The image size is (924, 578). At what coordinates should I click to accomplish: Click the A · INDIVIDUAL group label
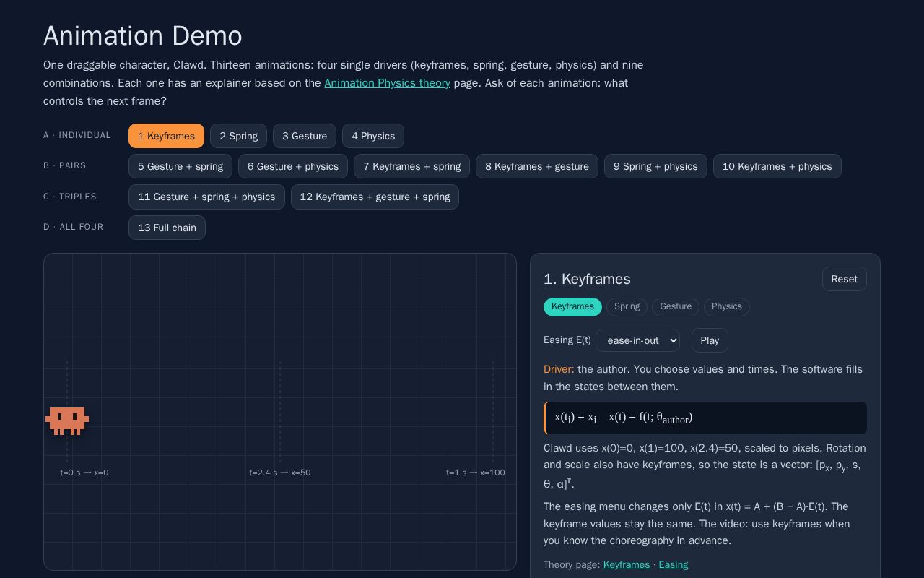coord(77,136)
